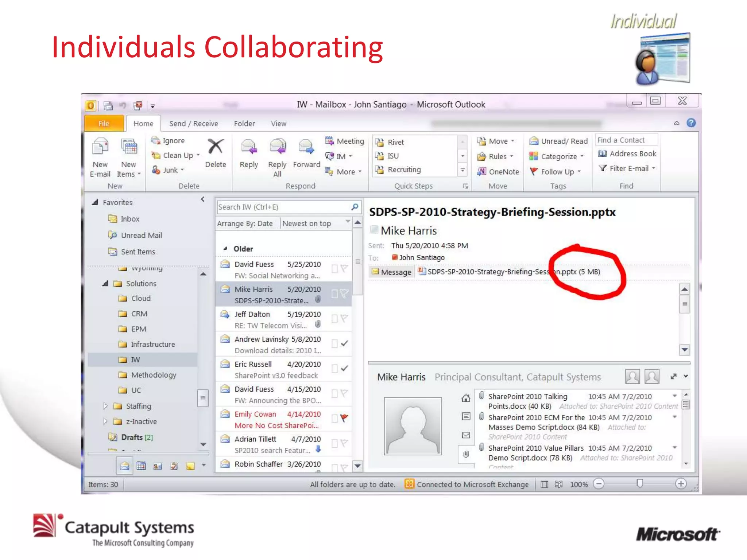Switch to the Folder tab
The width and height of the screenshot is (747, 560).
coord(244,124)
